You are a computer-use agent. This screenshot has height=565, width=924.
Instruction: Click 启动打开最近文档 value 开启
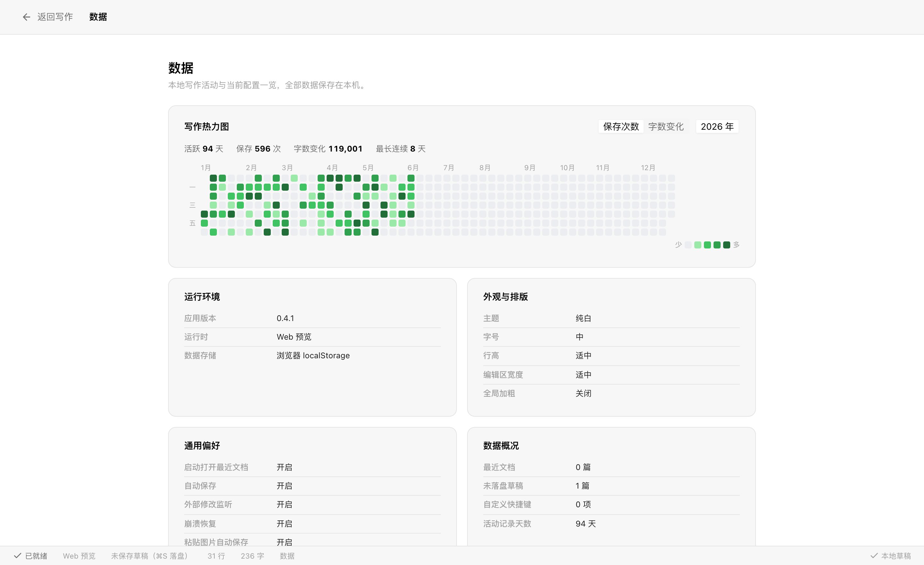(284, 467)
